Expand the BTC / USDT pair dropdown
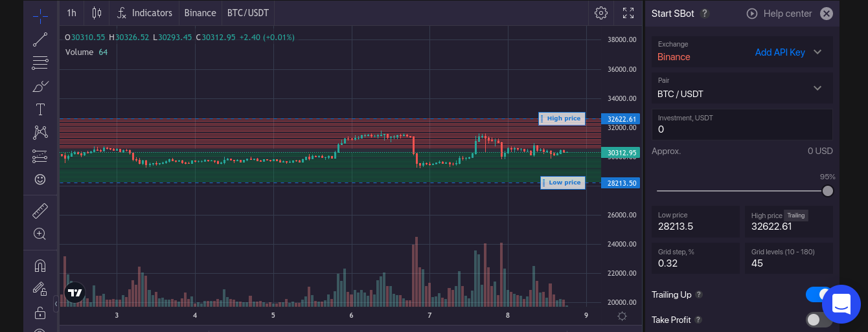 pos(817,88)
